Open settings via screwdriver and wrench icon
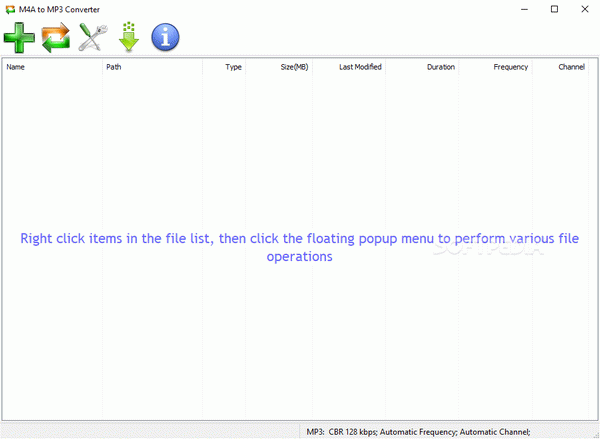Viewport: 600px width, 439px height. pyautogui.click(x=93, y=38)
